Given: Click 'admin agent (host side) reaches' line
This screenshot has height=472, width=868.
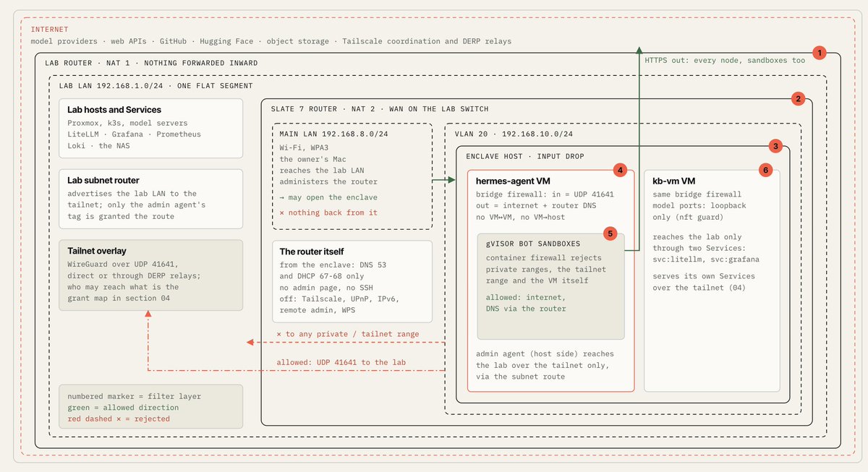Looking at the screenshot, I should click(x=545, y=354).
